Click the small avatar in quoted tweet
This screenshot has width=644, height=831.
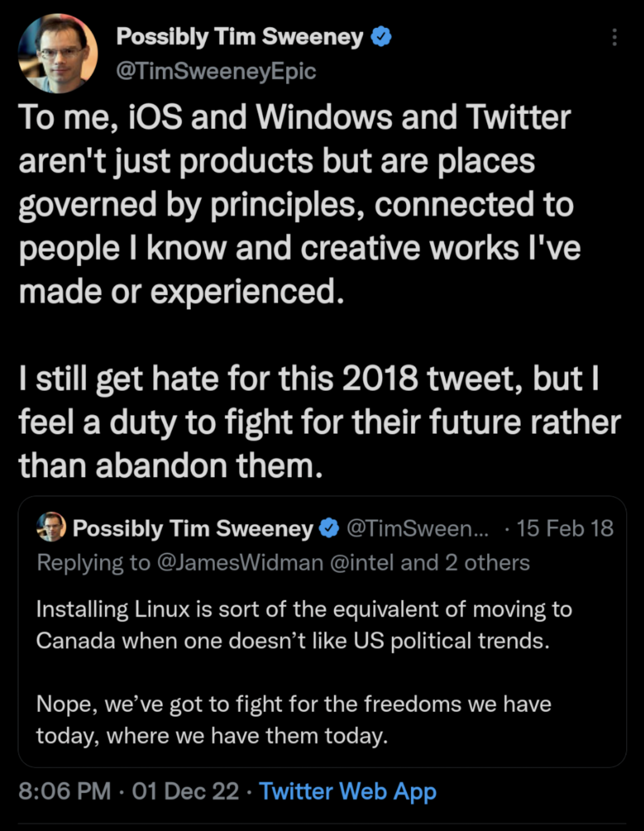coord(51,527)
